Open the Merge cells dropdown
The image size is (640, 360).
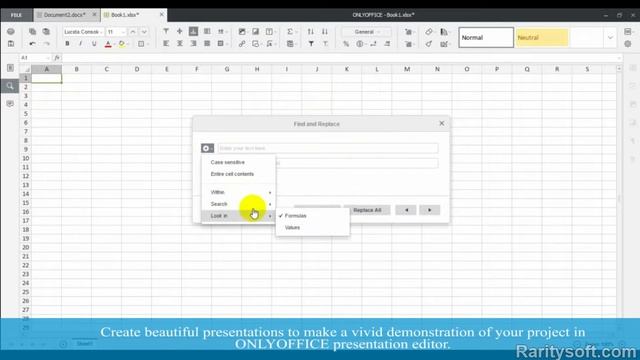(x=222, y=43)
